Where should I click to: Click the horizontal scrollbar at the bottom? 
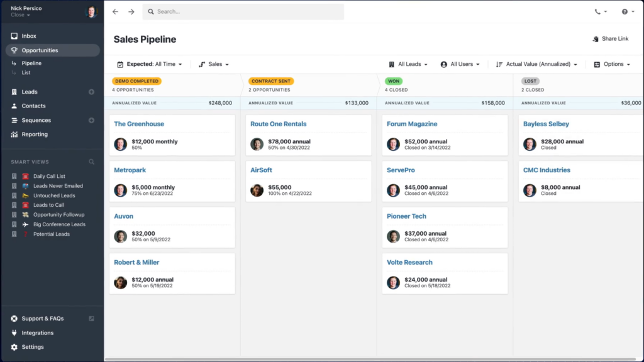pyautogui.click(x=371, y=359)
